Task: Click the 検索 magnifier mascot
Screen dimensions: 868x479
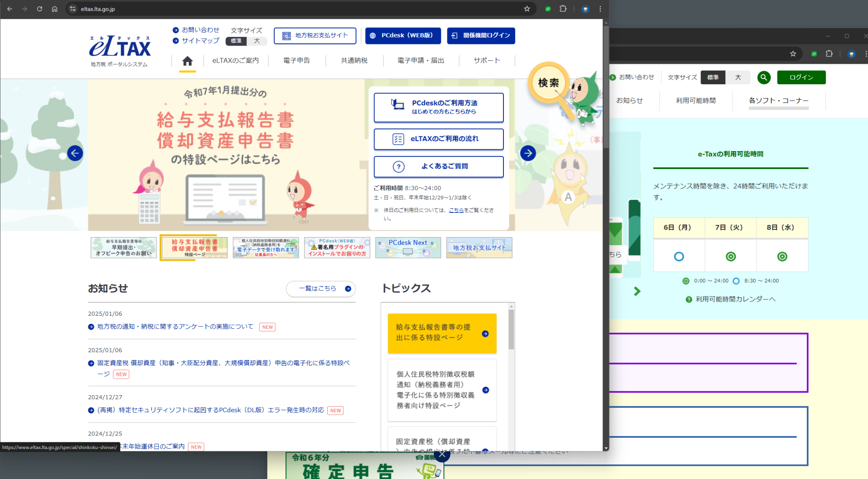Action: click(x=549, y=83)
